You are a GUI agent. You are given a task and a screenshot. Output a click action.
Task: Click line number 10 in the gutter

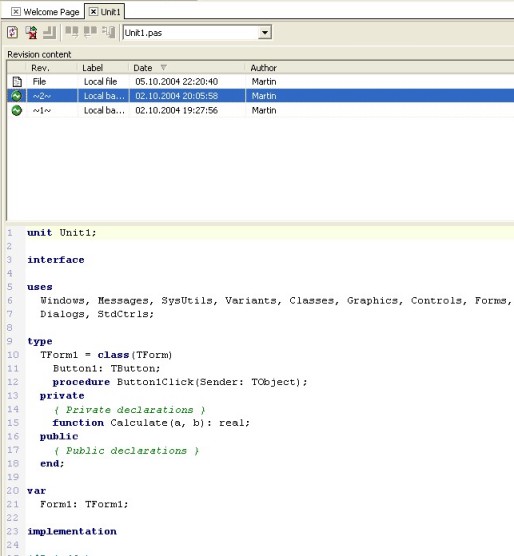(13, 355)
